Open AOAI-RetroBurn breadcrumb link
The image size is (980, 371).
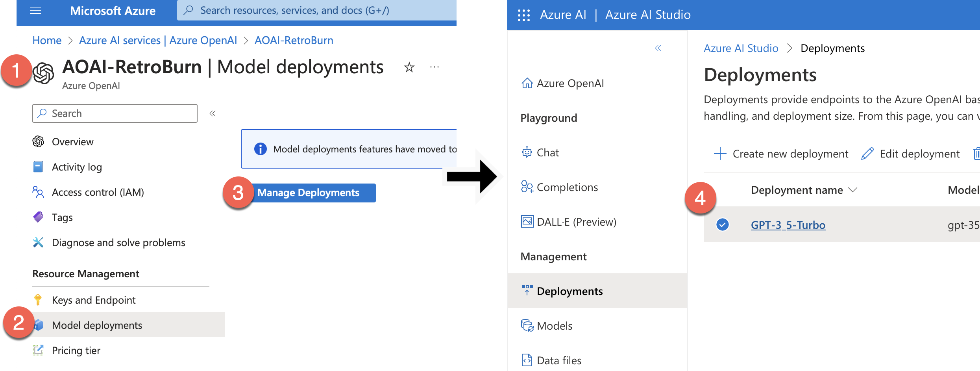pos(294,40)
